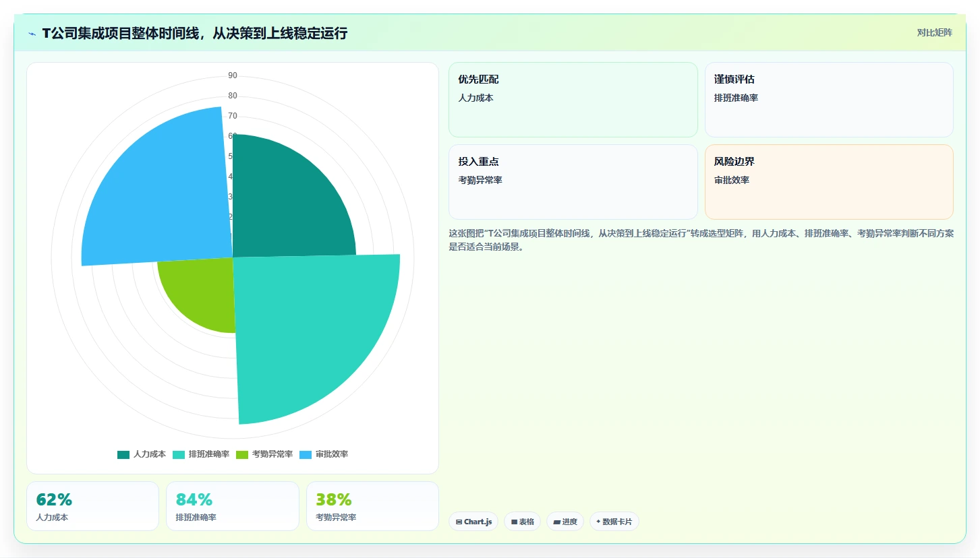Toggle 考勤异常率 legend swatch
This screenshot has height=558, width=980.
(242, 455)
